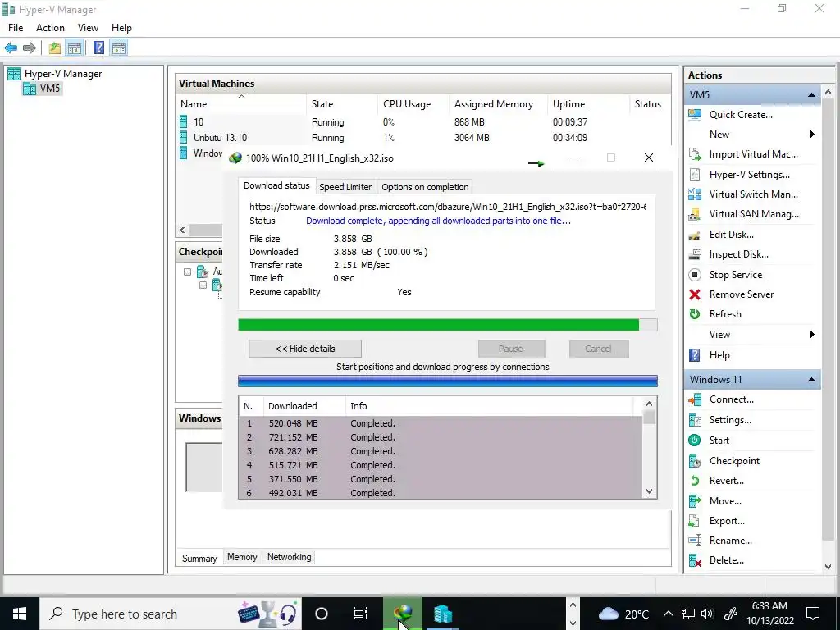Open the Action menu
840x630 pixels.
tap(50, 28)
